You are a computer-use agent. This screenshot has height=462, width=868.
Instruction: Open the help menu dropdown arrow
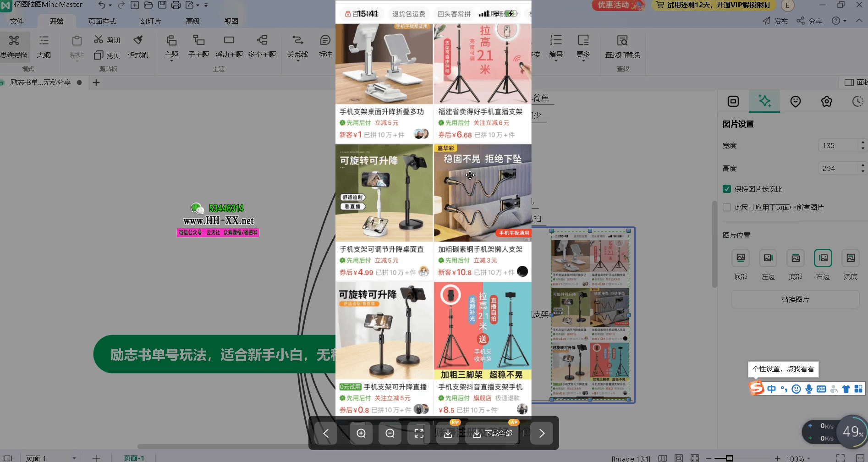845,21
